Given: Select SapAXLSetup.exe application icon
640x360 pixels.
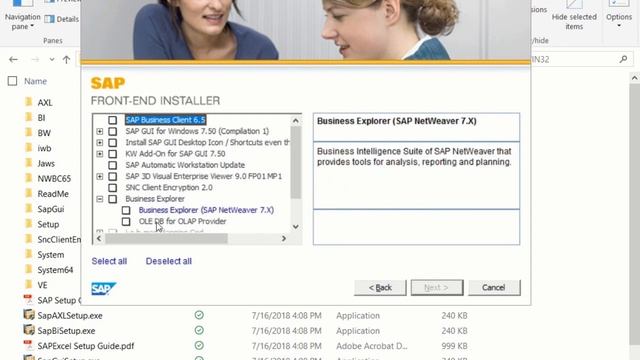Looking at the screenshot, I should [x=29, y=315].
